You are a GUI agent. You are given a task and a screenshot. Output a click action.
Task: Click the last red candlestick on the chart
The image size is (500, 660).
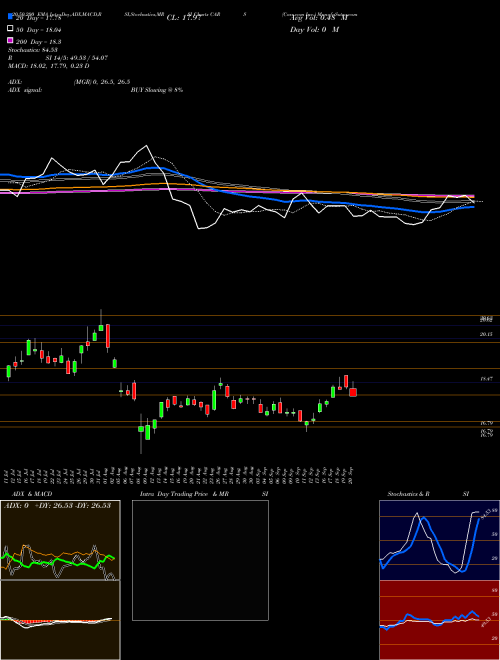353,392
